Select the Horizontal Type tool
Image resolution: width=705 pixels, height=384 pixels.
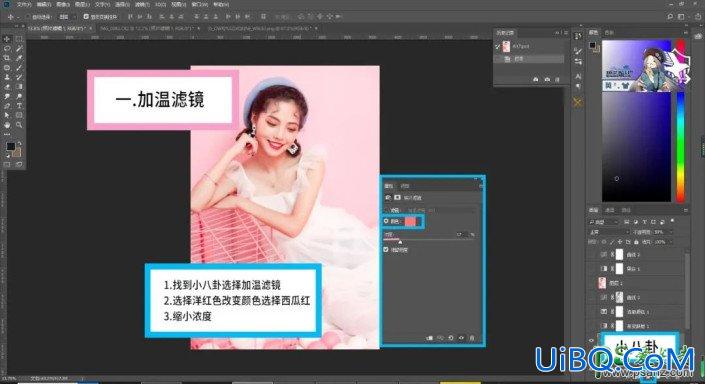click(19, 106)
